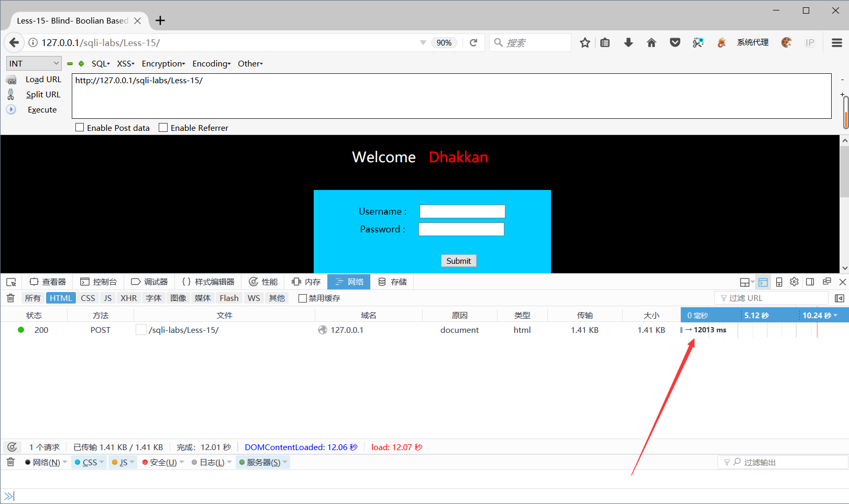Enable the Referrer checkbox in HackBar
The width and height of the screenshot is (849, 504).
163,127
